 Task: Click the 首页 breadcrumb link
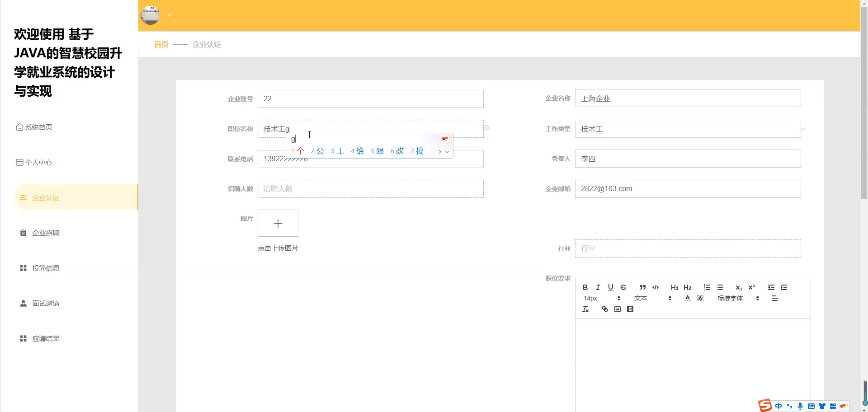(161, 44)
